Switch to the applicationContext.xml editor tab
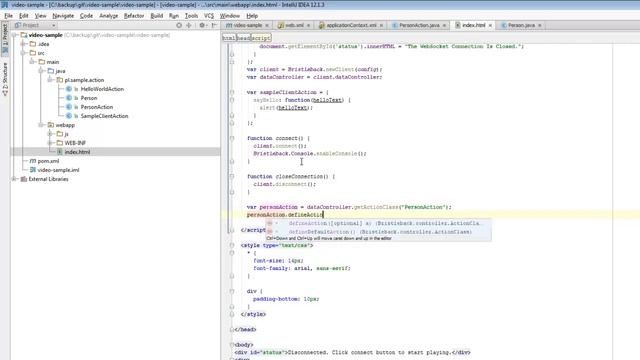Screen dimensions: 640x360 click(x=351, y=25)
